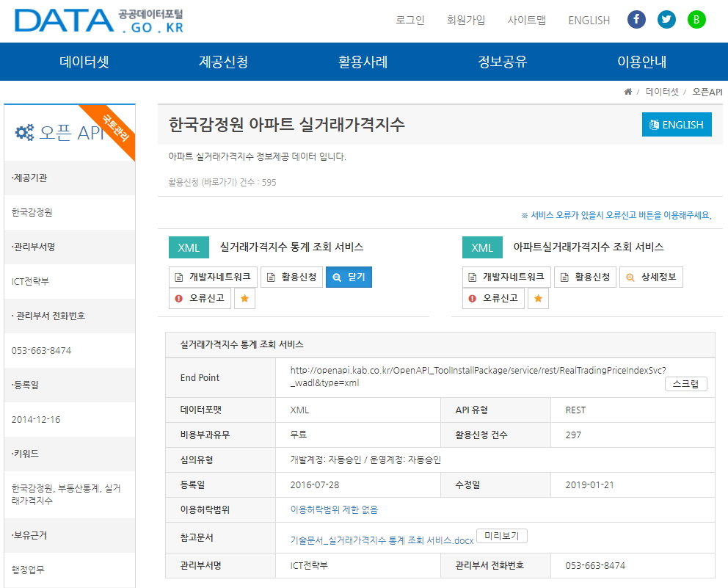Switch language via top ENGLISH link

(x=589, y=21)
